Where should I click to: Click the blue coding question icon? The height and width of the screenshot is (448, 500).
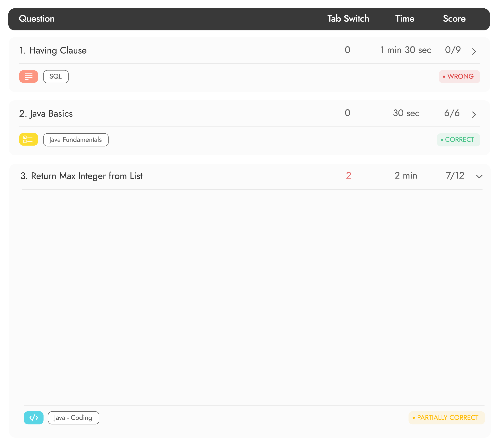[x=34, y=418]
